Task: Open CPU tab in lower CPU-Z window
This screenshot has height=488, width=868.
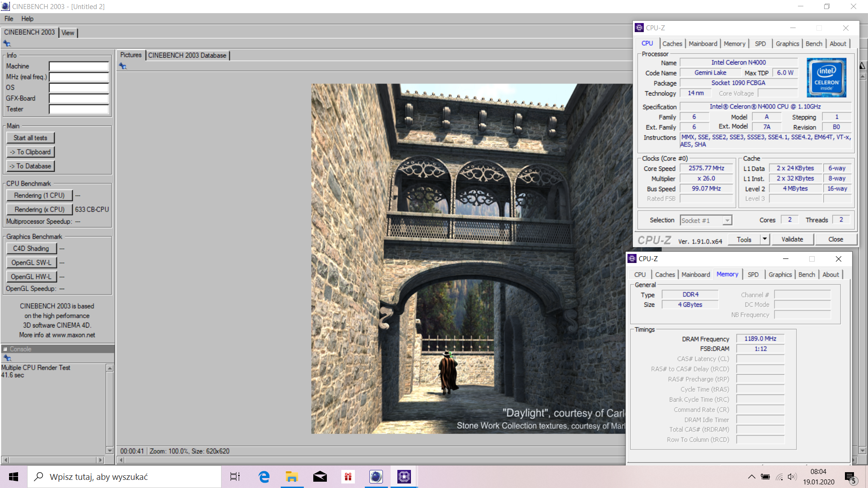Action: [640, 274]
